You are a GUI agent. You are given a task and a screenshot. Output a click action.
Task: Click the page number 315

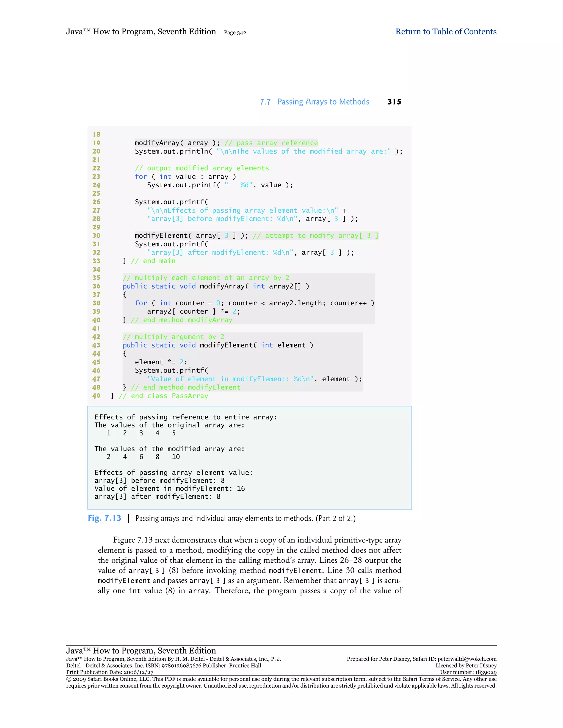point(394,102)
